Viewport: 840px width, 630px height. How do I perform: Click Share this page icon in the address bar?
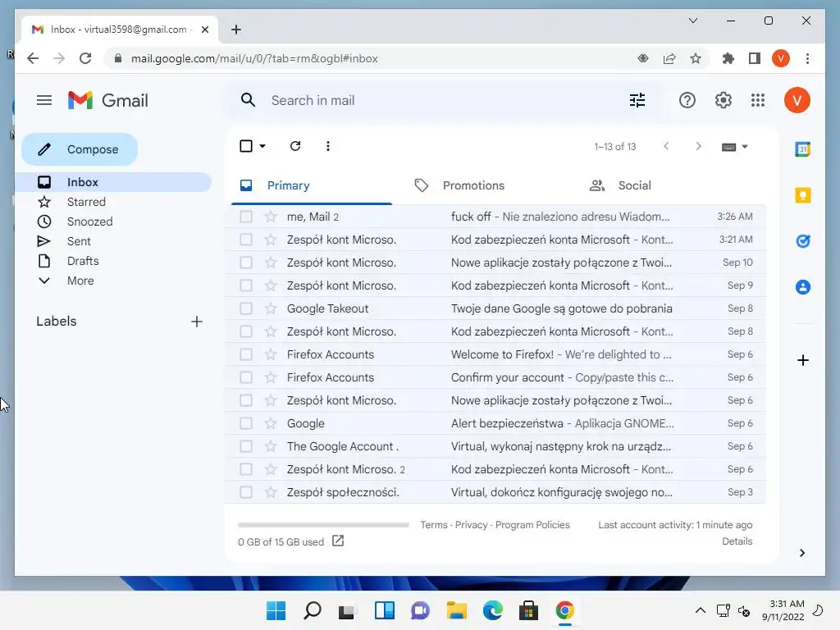click(669, 58)
